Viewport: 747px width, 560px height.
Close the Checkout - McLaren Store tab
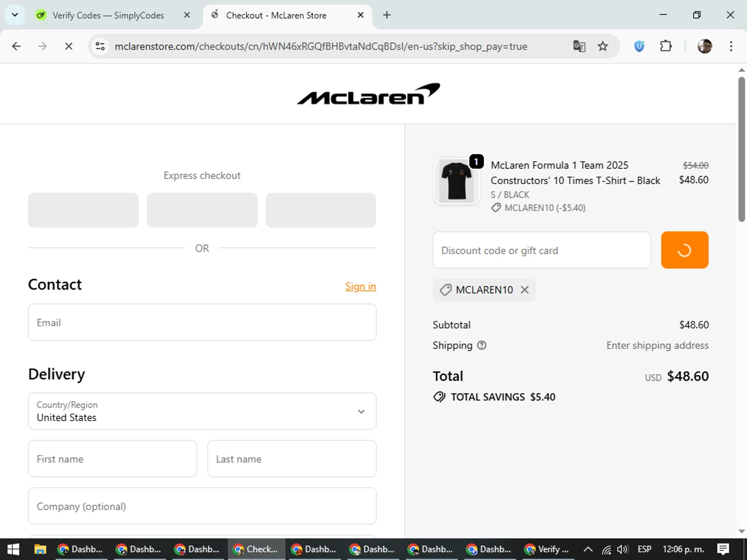(x=361, y=15)
